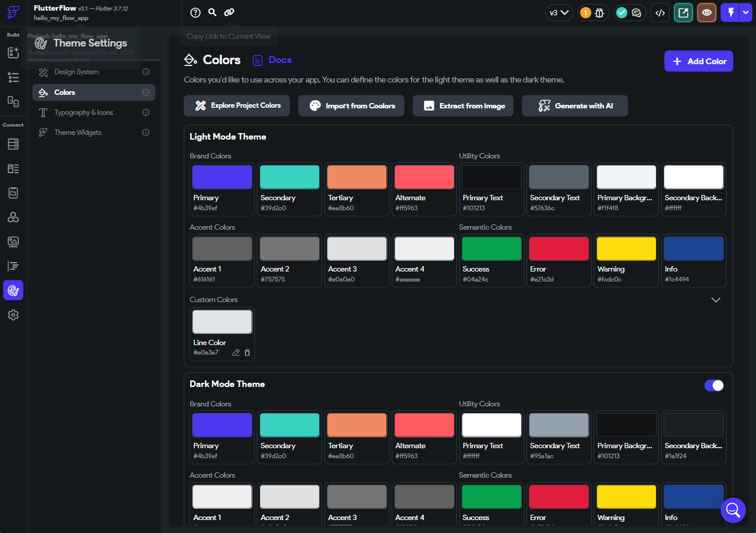
Task: Select light mode Info blue swatch
Action: click(x=694, y=249)
